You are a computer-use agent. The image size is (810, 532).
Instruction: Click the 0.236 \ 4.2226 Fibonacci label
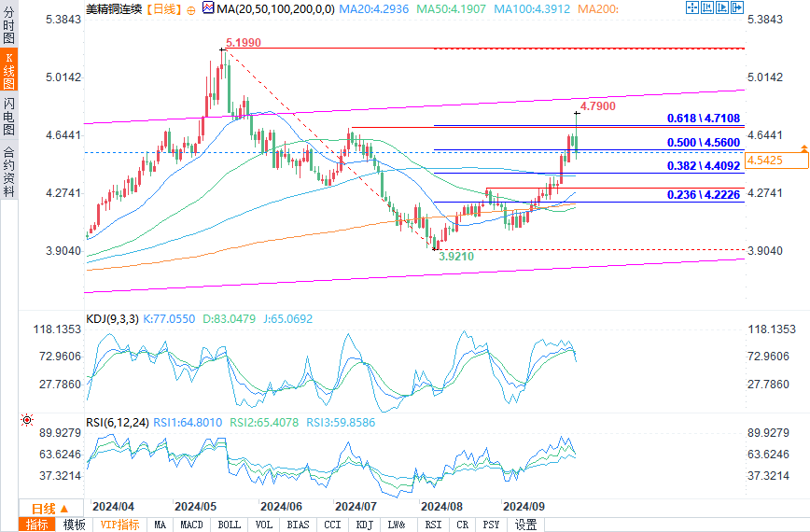704,195
